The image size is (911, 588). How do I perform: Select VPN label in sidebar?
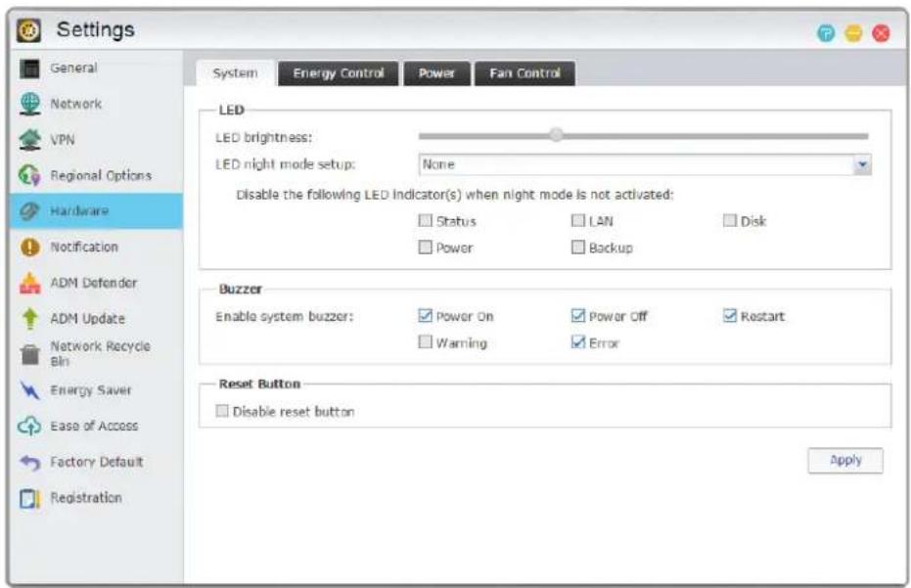click(x=63, y=140)
